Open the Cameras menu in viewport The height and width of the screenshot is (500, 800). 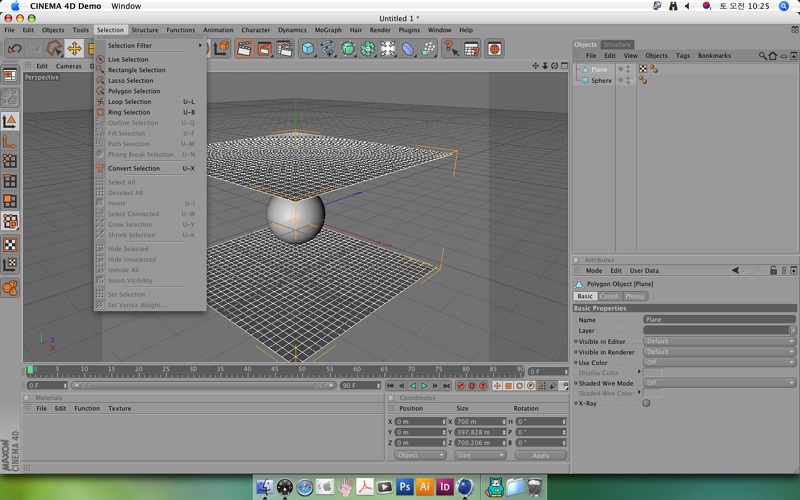[x=68, y=66]
